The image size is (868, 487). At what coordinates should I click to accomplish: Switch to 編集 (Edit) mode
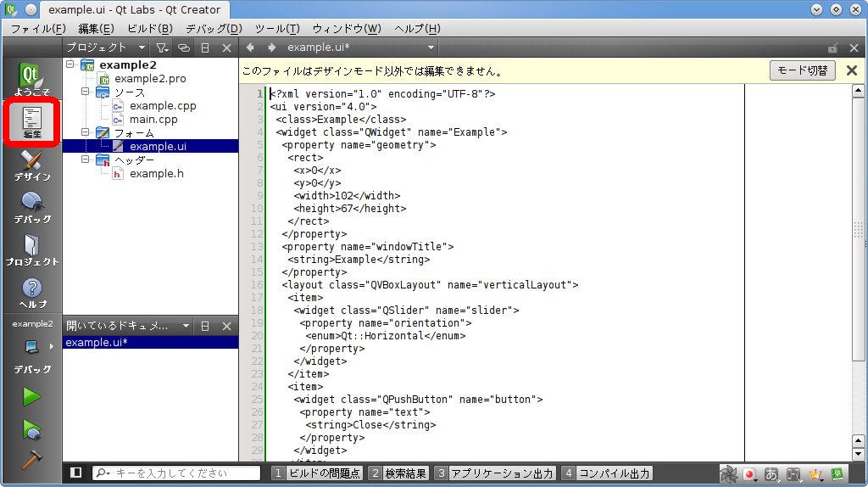(31, 122)
